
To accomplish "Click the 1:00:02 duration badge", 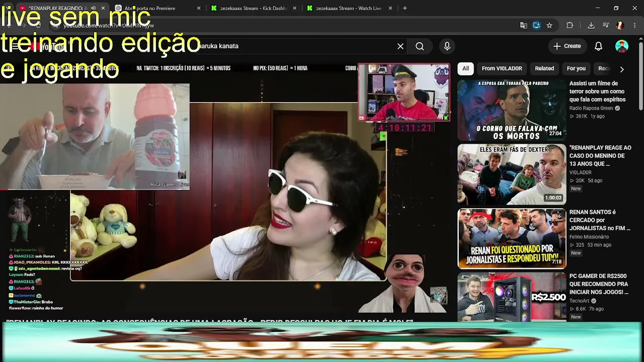I will point(553,198).
